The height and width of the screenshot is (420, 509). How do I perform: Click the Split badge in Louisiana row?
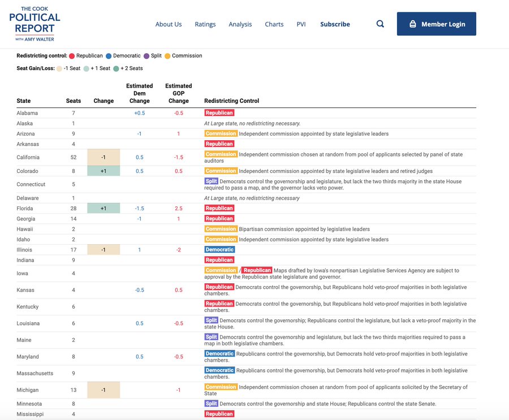coord(211,320)
